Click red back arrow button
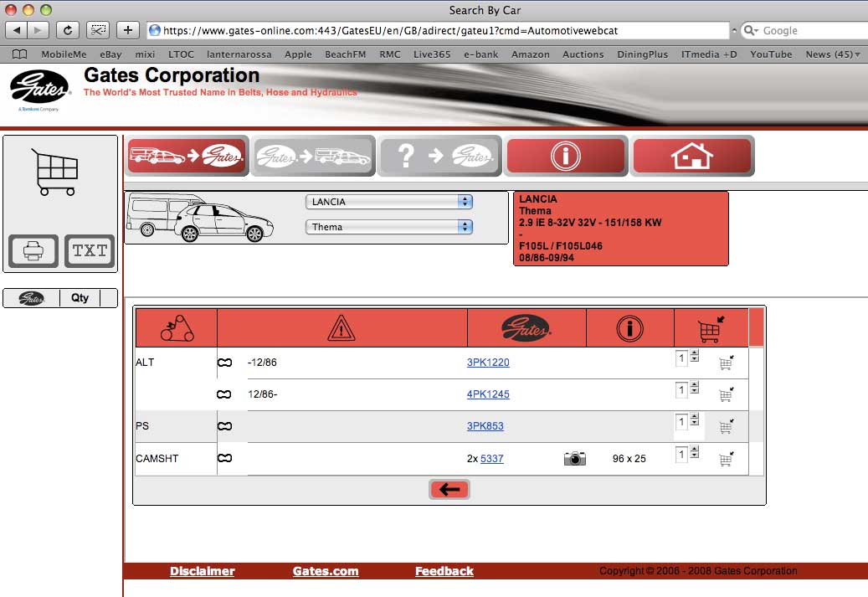This screenshot has height=597, width=868. (x=449, y=490)
